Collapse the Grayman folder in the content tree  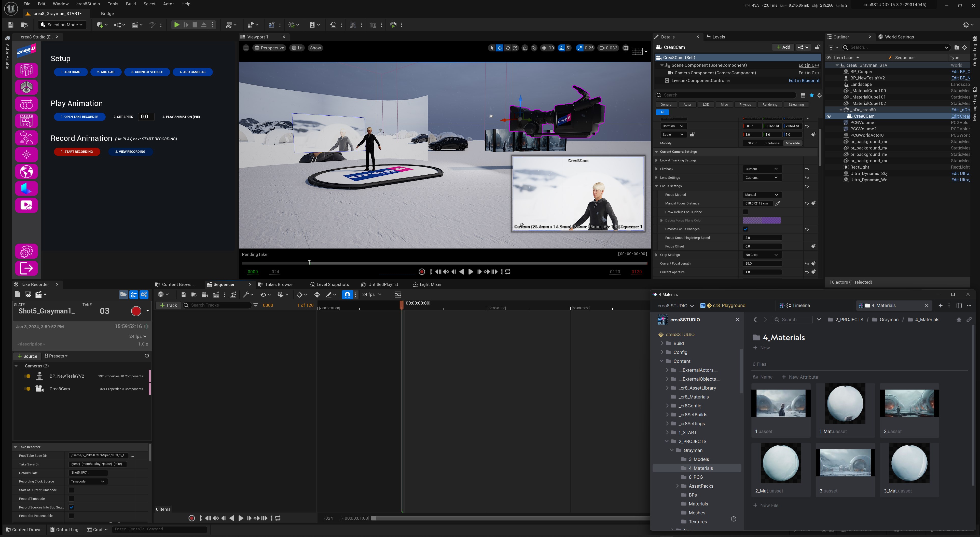(x=672, y=450)
